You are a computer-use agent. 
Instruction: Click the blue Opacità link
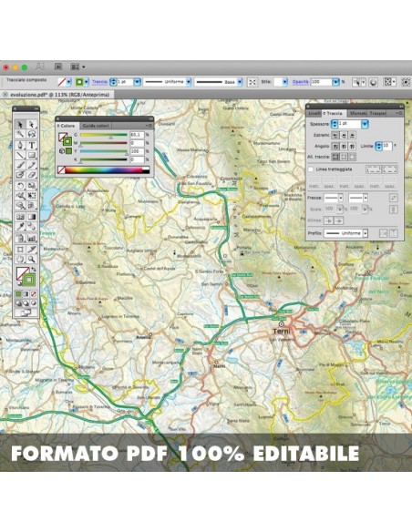(301, 82)
